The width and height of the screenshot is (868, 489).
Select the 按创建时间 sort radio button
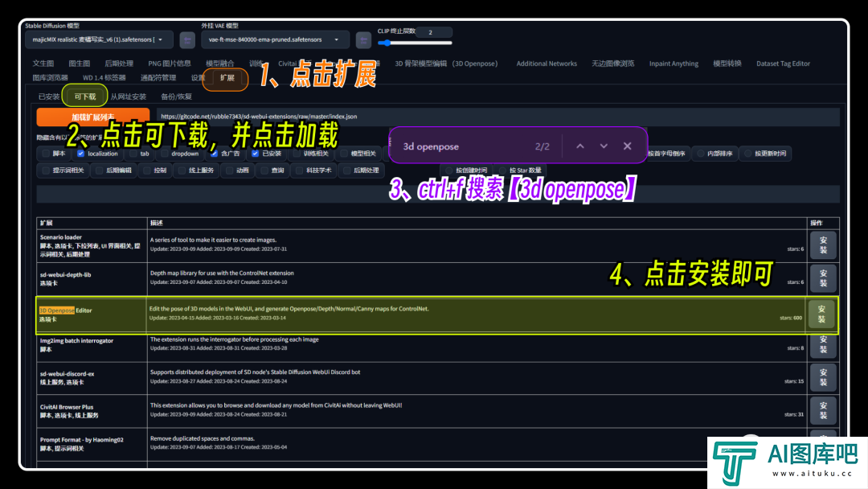(x=449, y=171)
